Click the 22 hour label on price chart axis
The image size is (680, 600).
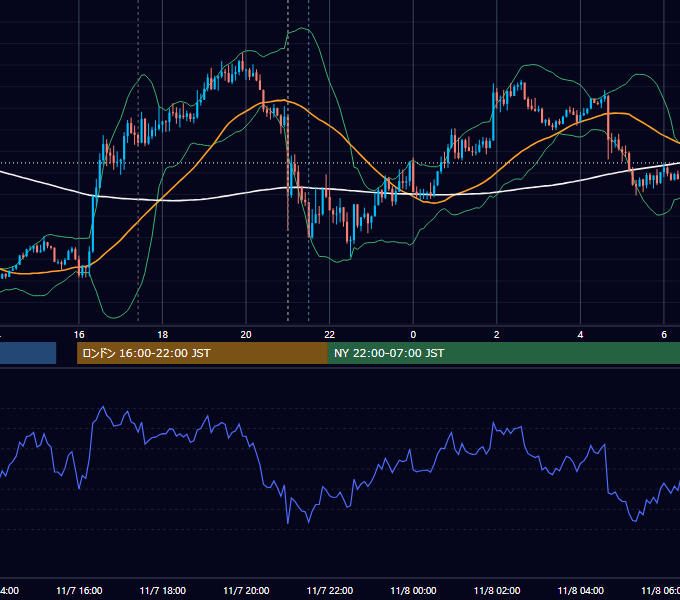[x=330, y=335]
